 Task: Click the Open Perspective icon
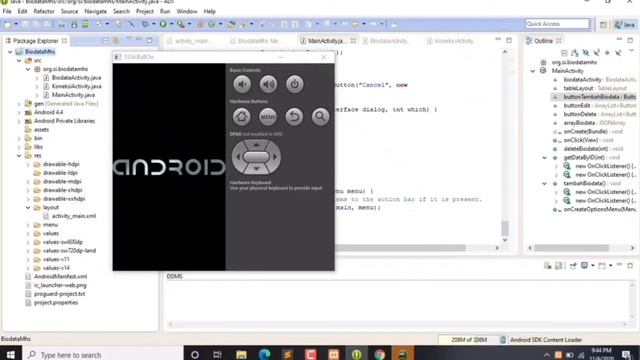[603, 24]
